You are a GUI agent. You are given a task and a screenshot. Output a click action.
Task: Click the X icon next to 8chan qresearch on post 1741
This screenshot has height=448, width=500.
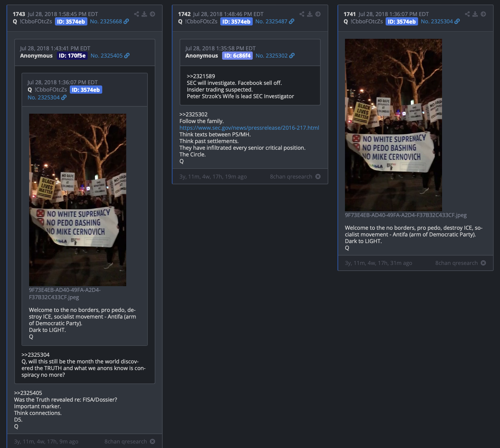tap(483, 263)
